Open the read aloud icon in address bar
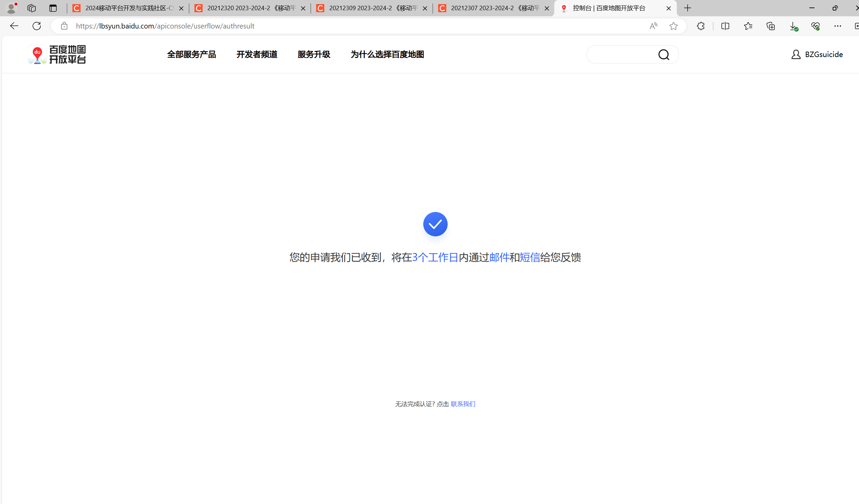The height and width of the screenshot is (504, 859). [653, 26]
